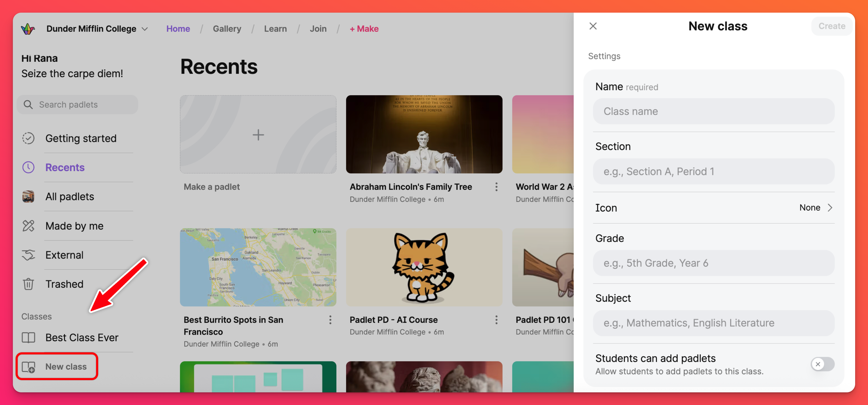
Task: Click the New class add icon
Action: click(28, 367)
